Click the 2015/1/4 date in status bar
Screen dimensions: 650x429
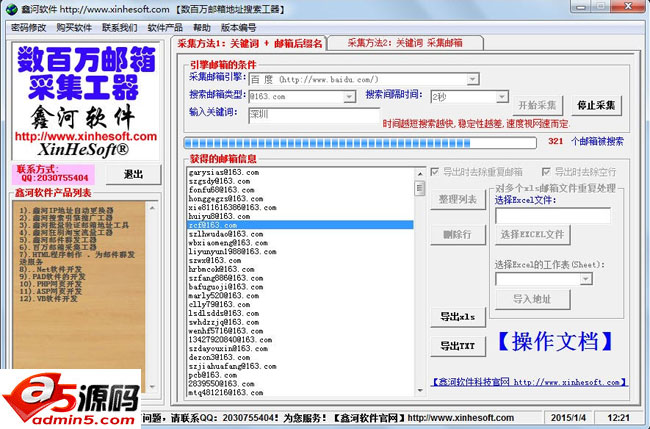tap(568, 418)
